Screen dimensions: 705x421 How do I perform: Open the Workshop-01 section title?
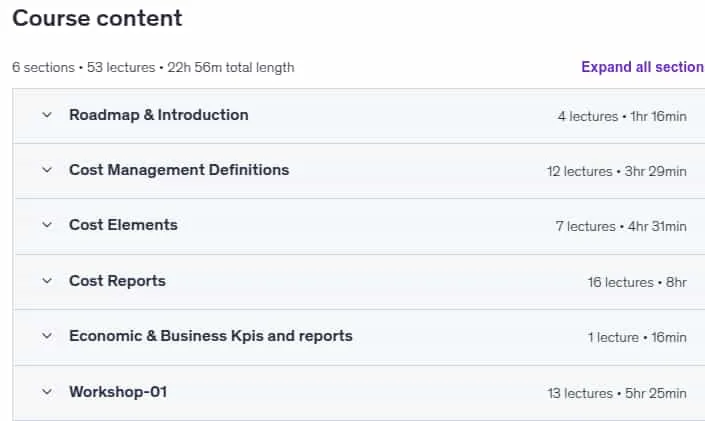click(x=118, y=392)
